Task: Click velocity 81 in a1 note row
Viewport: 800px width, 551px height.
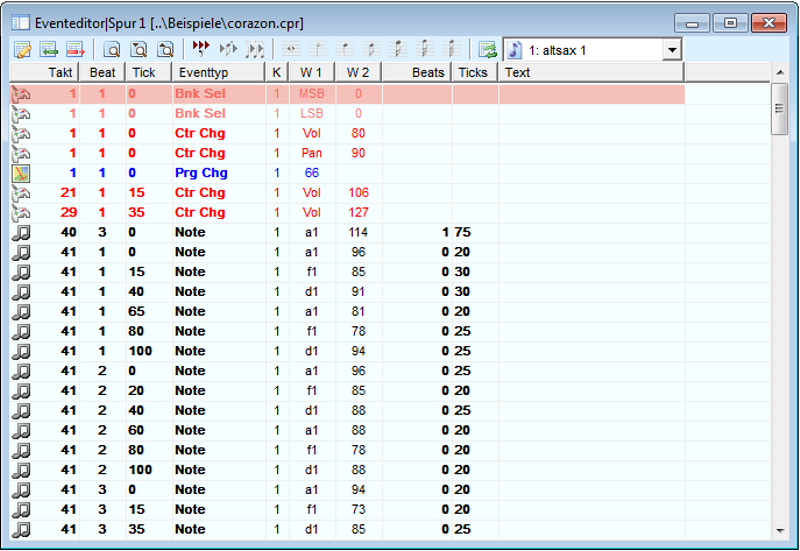Action: [358, 312]
